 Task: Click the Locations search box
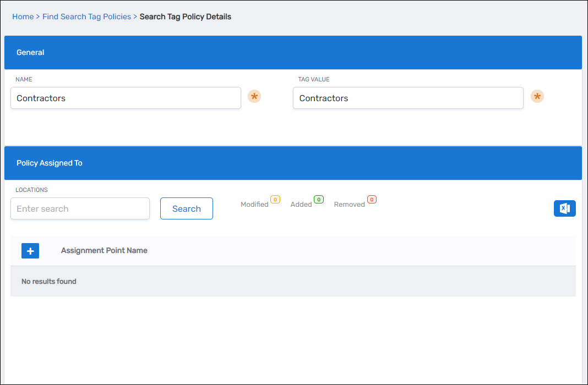click(x=80, y=208)
